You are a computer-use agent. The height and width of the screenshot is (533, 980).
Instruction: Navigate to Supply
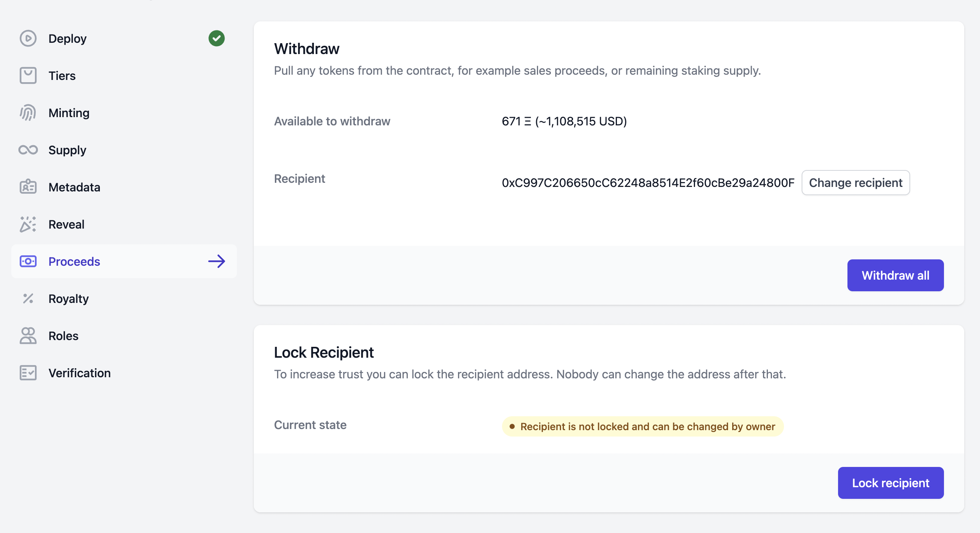coord(124,150)
